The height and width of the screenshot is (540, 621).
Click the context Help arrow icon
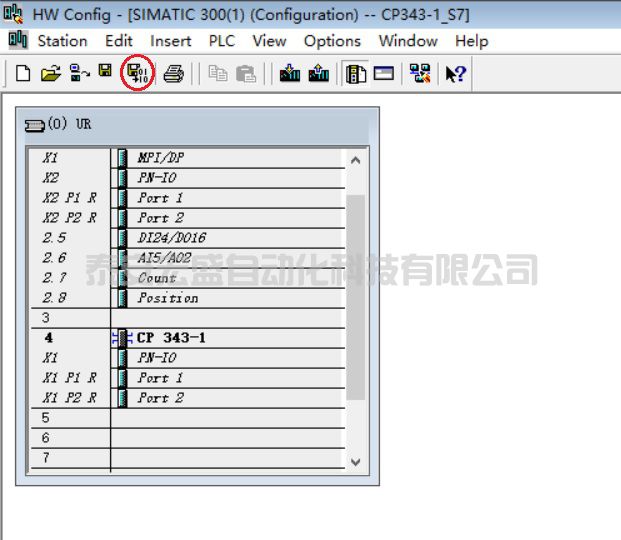[456, 74]
